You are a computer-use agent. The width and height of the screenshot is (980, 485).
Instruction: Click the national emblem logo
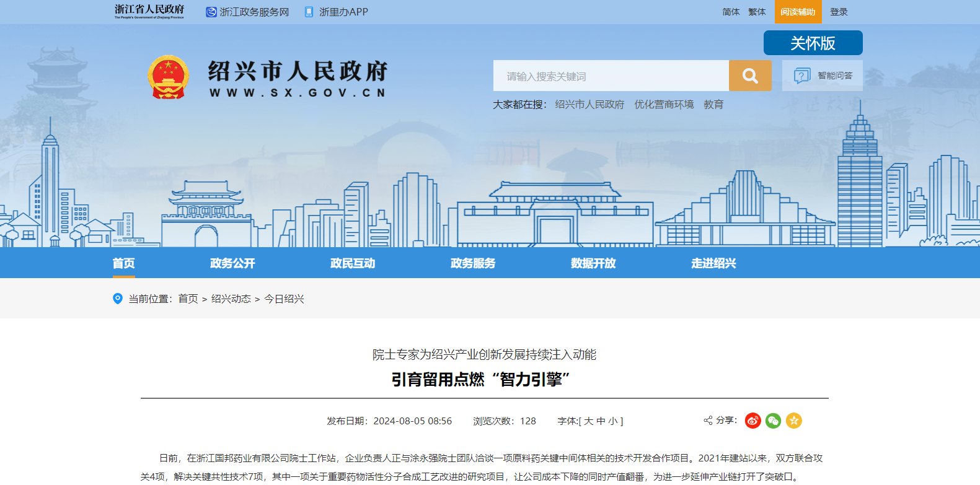tap(168, 77)
